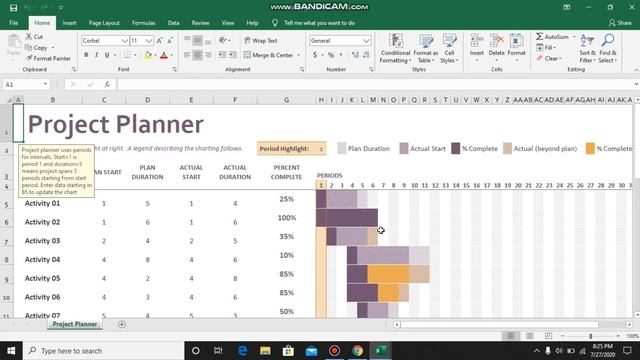Image resolution: width=640 pixels, height=360 pixels.
Task: Click the Delete cells button
Action: (x=496, y=47)
